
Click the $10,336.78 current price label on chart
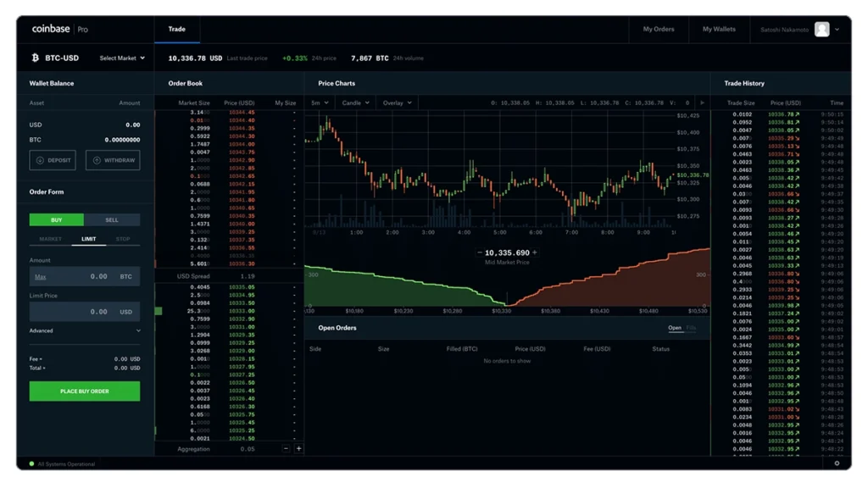[x=693, y=175]
